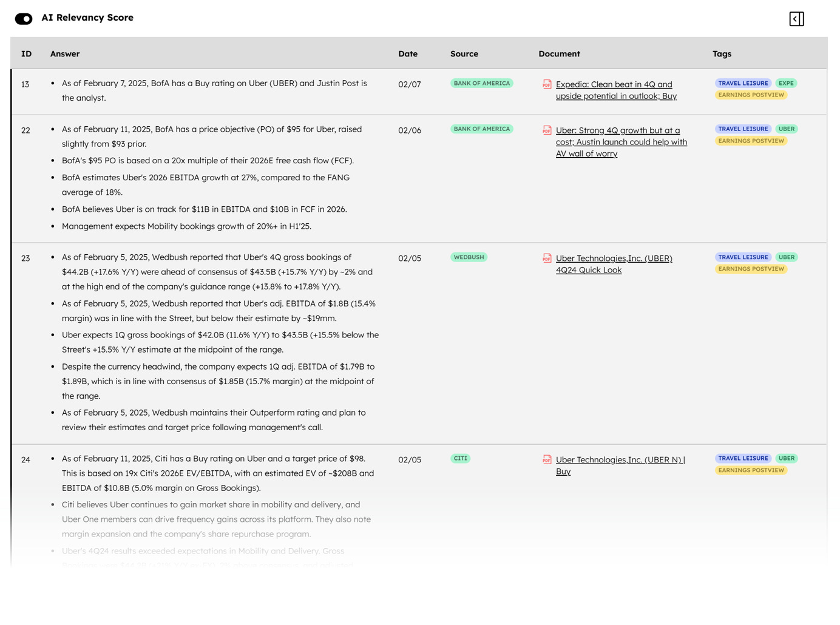Click bullet about Citi target price $98
The image size is (840, 625).
pos(218,473)
